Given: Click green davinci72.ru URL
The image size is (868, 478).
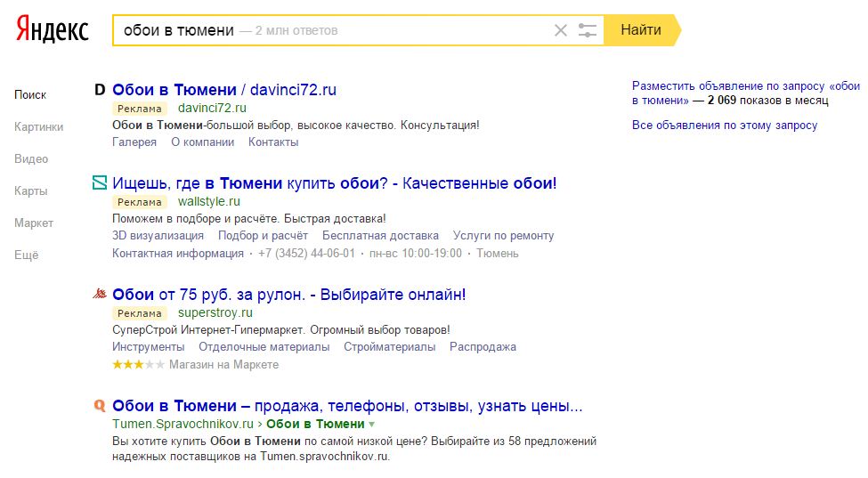Looking at the screenshot, I should pos(212,108).
